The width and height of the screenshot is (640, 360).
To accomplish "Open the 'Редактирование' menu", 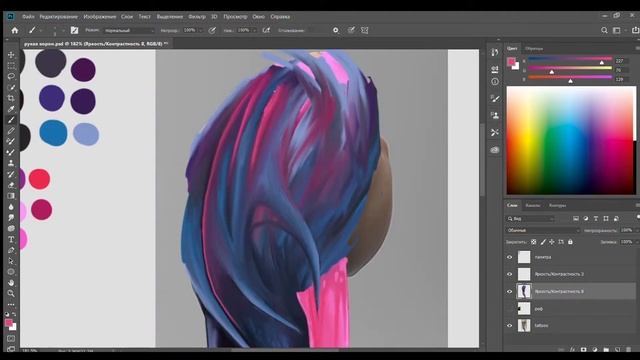I will (58, 17).
